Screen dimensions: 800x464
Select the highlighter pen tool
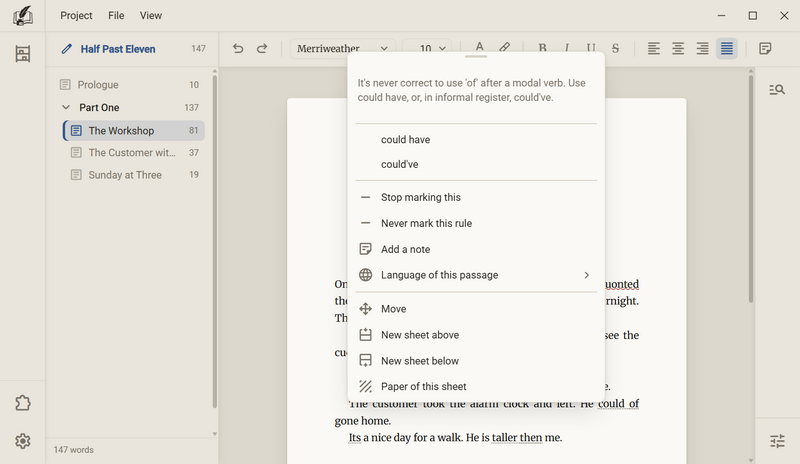tap(504, 47)
